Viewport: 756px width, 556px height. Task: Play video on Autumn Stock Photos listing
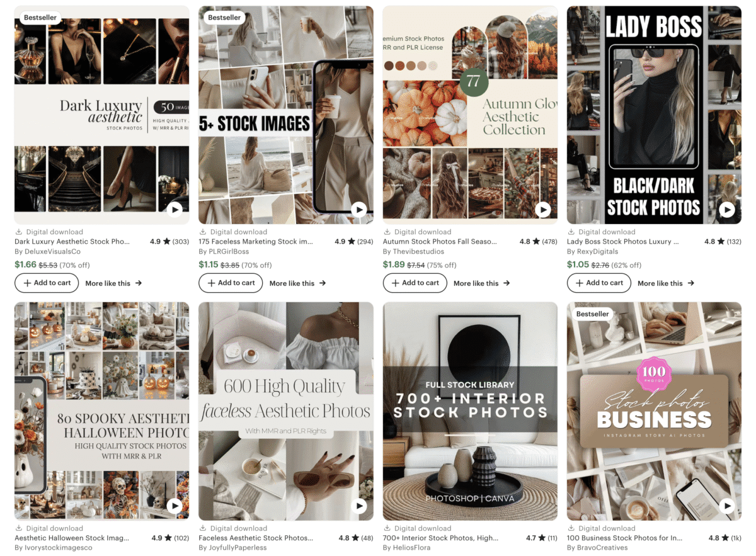click(x=543, y=210)
